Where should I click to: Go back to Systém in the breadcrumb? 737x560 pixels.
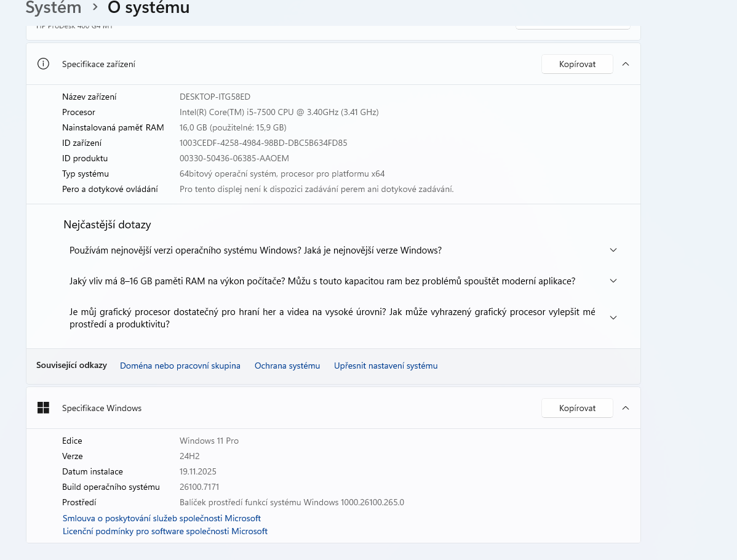[54, 8]
